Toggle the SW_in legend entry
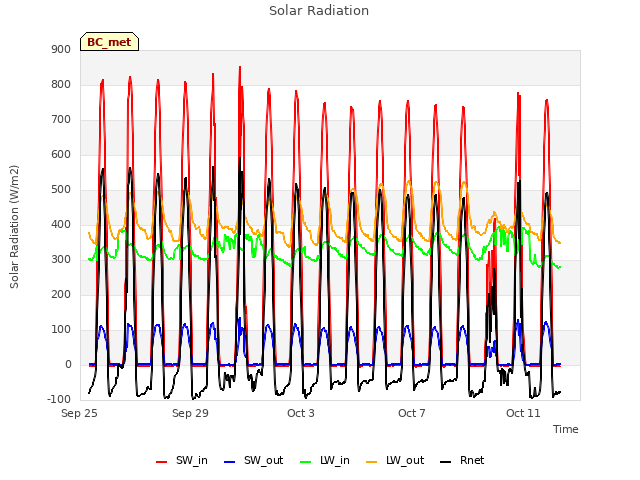The width and height of the screenshot is (640, 480). (x=182, y=461)
